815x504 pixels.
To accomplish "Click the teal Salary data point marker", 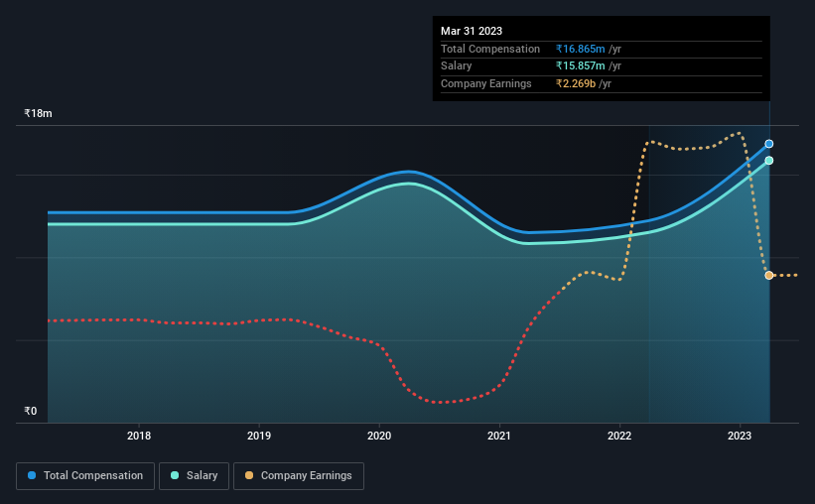I will 768,161.
